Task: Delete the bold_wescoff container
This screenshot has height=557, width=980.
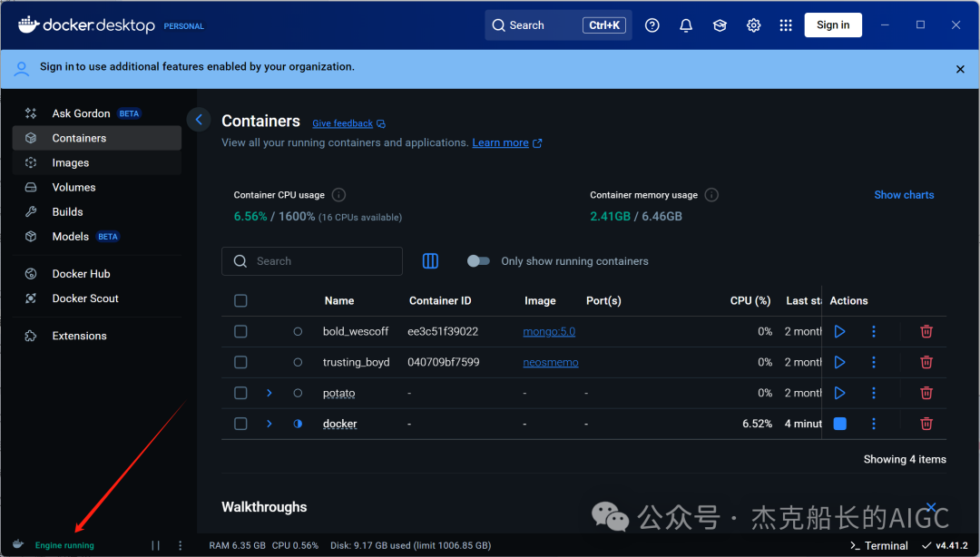Action: coord(926,331)
